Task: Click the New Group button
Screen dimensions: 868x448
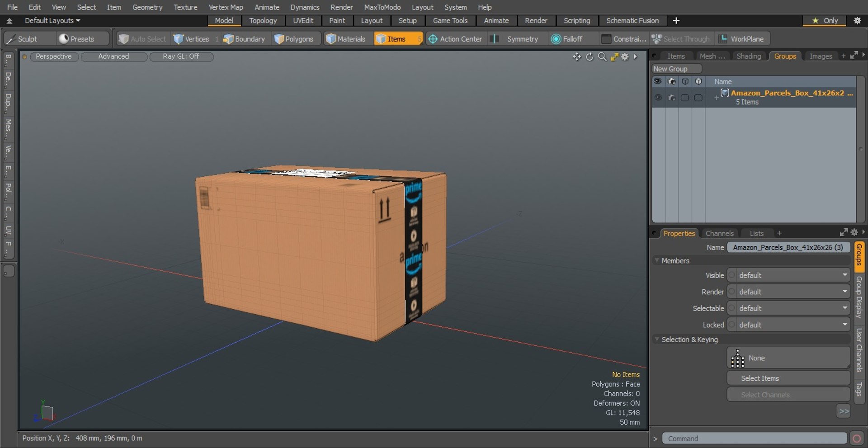Action: click(x=676, y=69)
